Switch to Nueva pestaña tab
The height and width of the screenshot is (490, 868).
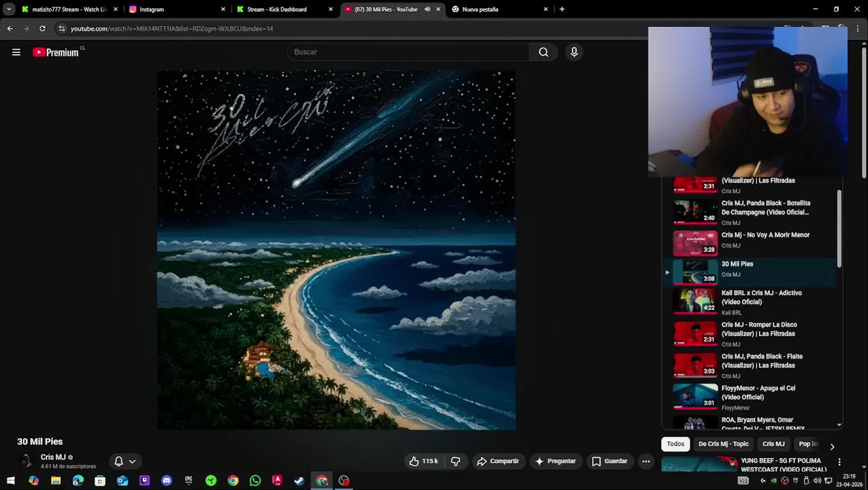tap(499, 9)
